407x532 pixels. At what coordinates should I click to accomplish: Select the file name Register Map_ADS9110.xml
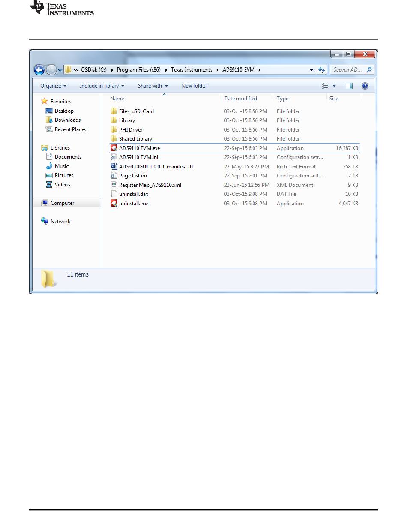pos(150,185)
